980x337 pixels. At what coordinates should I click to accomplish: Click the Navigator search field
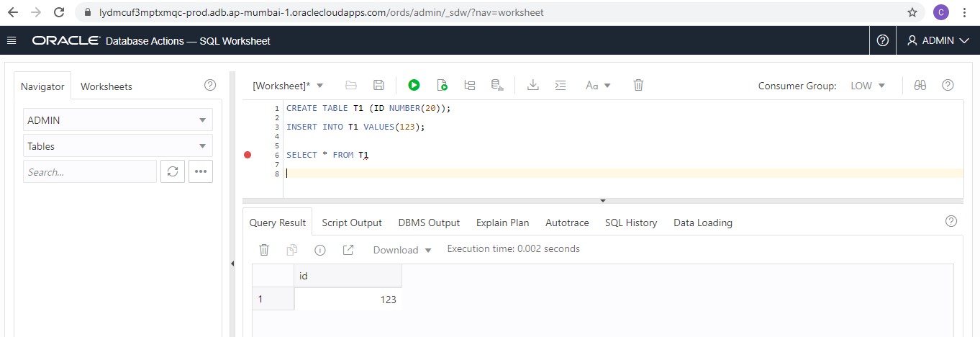[x=90, y=172]
